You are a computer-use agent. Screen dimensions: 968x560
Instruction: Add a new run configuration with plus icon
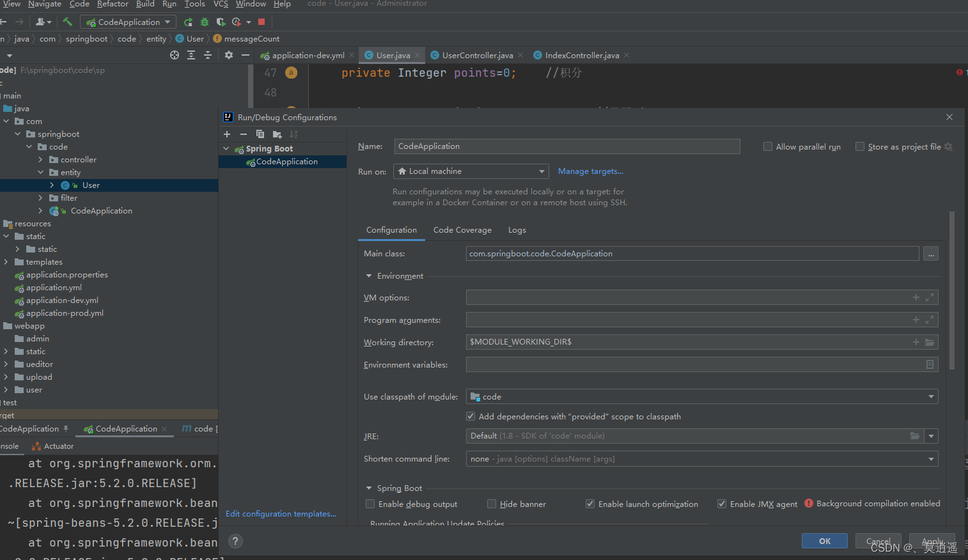227,134
